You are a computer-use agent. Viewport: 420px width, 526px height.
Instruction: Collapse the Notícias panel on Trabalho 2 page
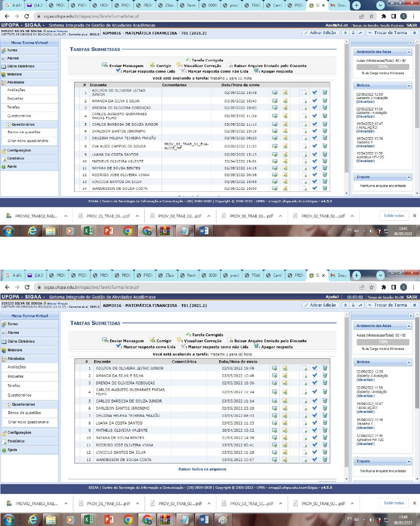click(409, 362)
